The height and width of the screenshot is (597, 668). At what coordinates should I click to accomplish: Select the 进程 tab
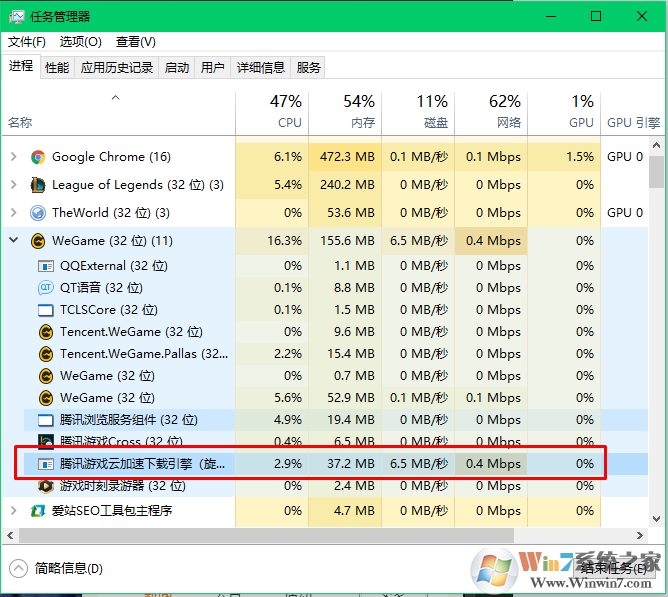[21, 66]
